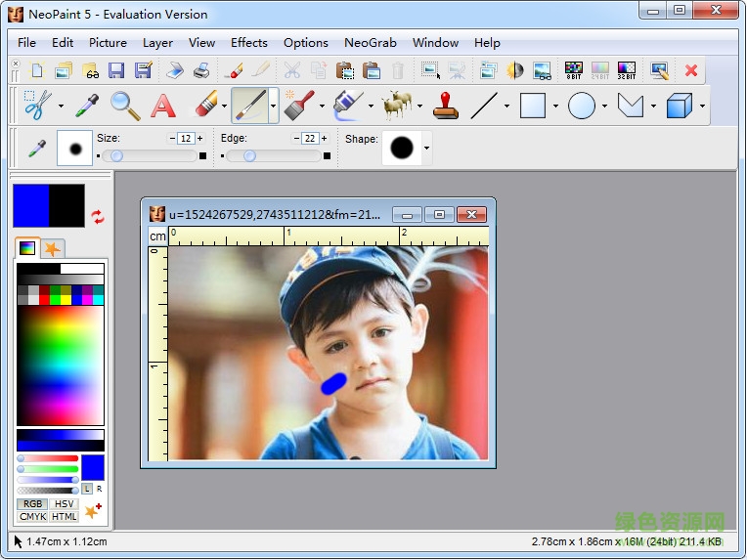
Task: Click the HTML color mode button
Action: [x=65, y=517]
